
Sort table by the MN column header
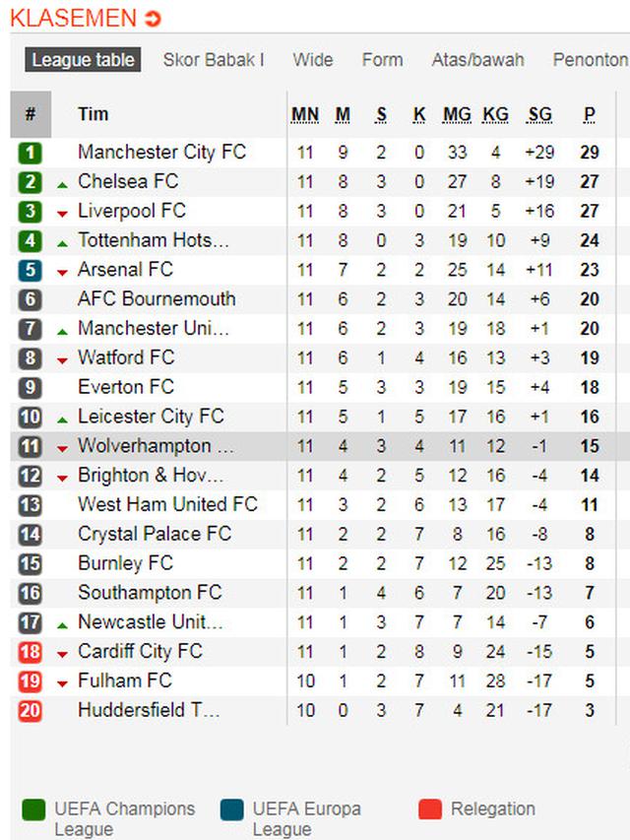(x=305, y=115)
